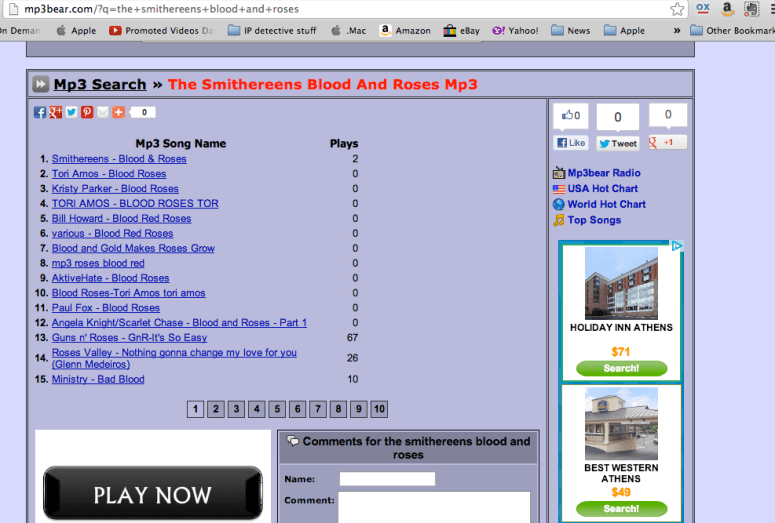Click the fast-forward icon beside Mp3 Search
Image resolution: width=775 pixels, height=523 pixels.
tap(41, 85)
